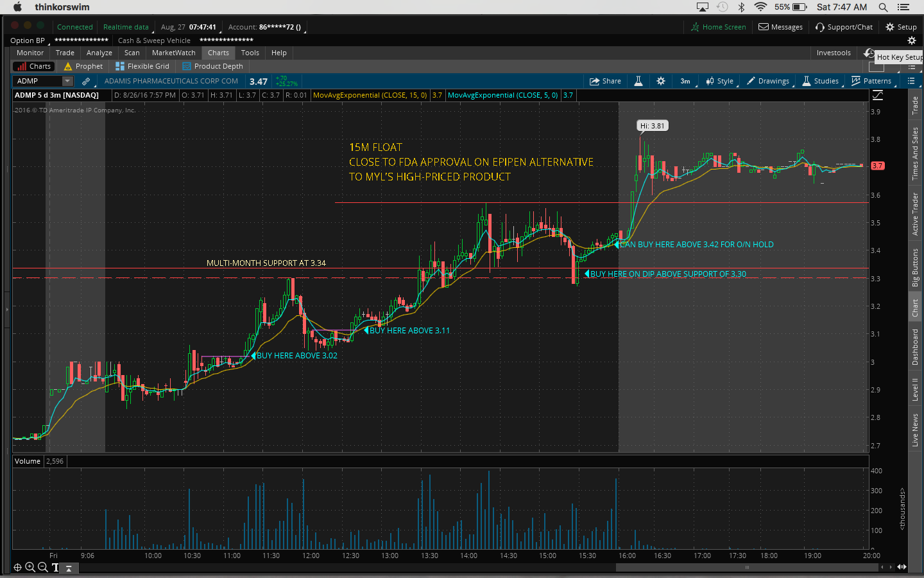Open the Investools tab

834,53
